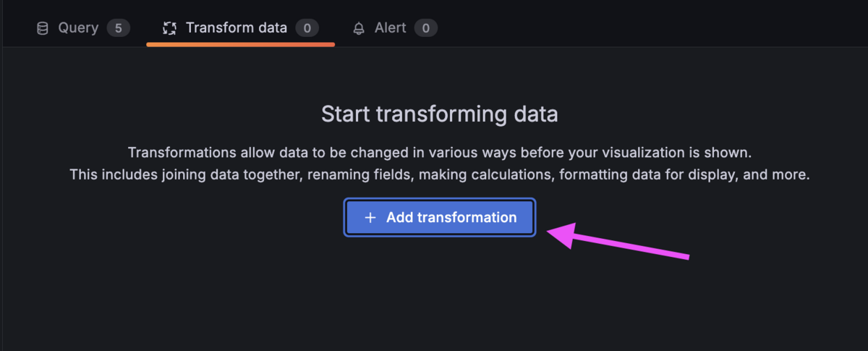868x351 pixels.
Task: Click the orange underline below Transform data
Action: click(x=240, y=44)
